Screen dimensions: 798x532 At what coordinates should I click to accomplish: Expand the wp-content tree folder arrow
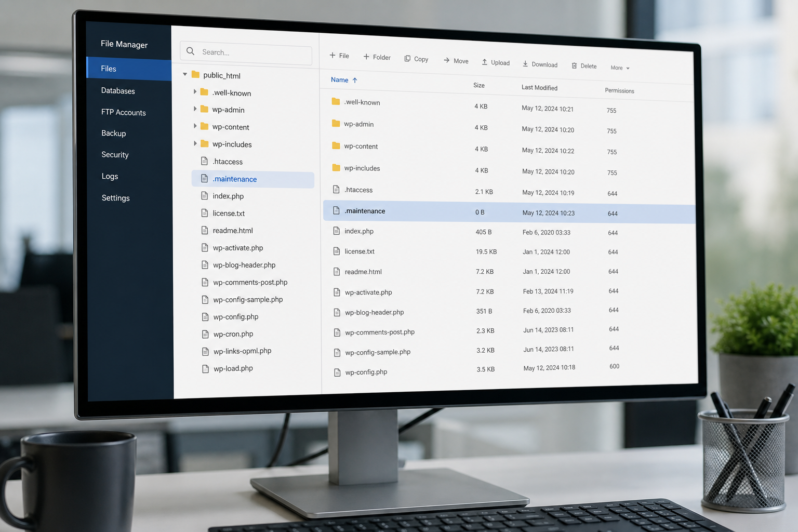[195, 126]
